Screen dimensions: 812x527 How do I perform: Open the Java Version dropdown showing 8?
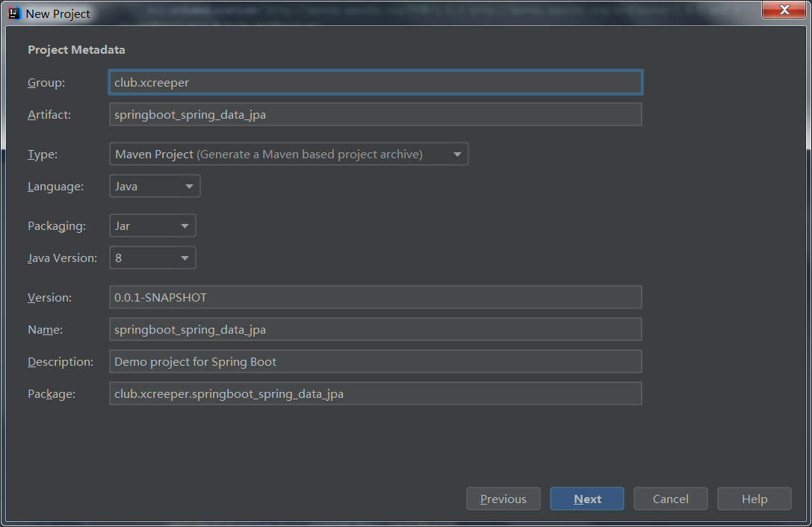pos(152,258)
